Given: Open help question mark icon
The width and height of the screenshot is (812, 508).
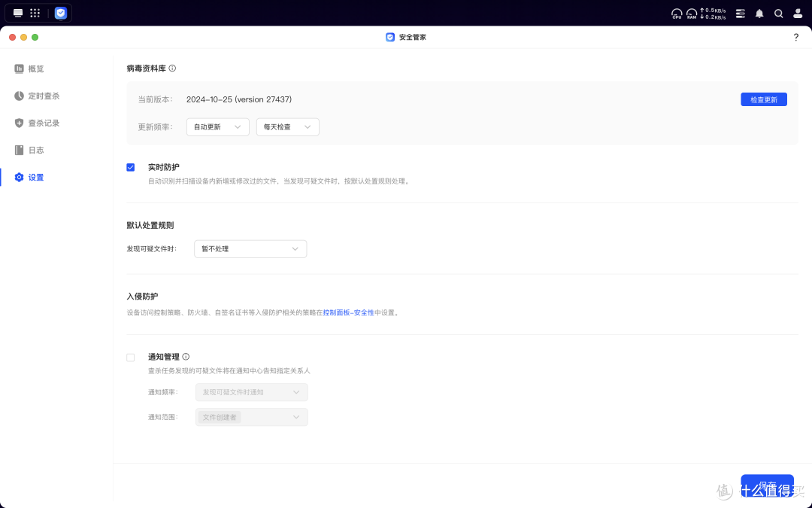Looking at the screenshot, I should [796, 38].
